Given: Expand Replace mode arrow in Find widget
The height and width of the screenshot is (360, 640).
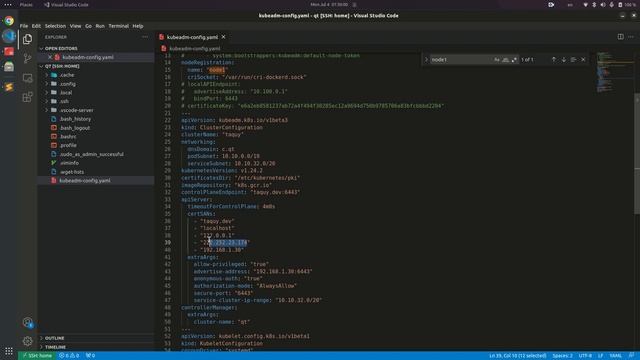Looking at the screenshot, I should coord(426,60).
